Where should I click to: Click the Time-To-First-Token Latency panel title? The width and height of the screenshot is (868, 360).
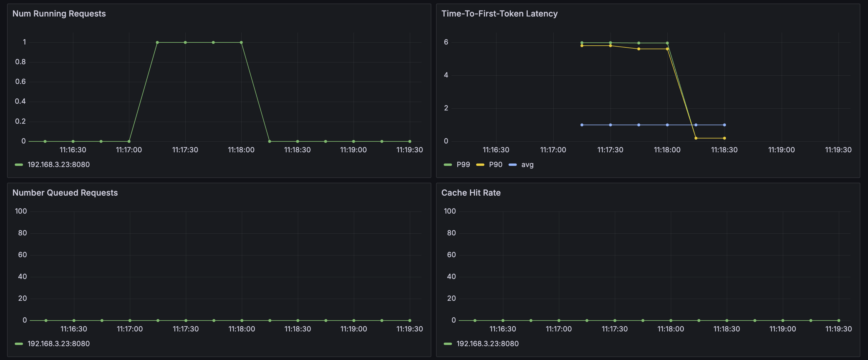499,14
